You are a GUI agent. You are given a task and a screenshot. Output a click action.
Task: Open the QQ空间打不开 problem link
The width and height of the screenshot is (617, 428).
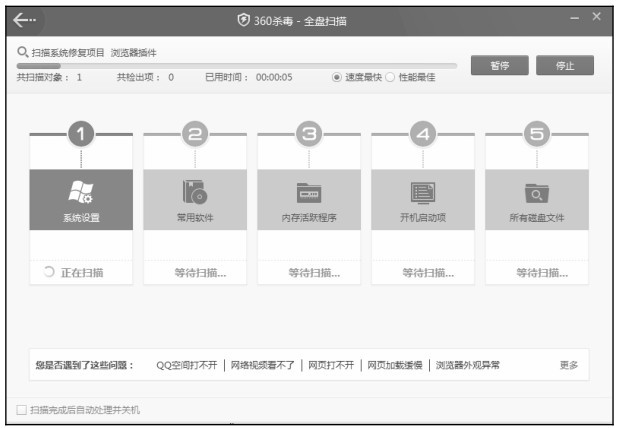tap(187, 365)
